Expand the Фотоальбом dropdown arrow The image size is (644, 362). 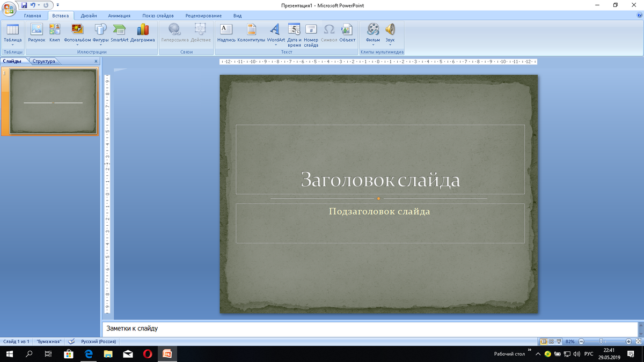coord(77,45)
